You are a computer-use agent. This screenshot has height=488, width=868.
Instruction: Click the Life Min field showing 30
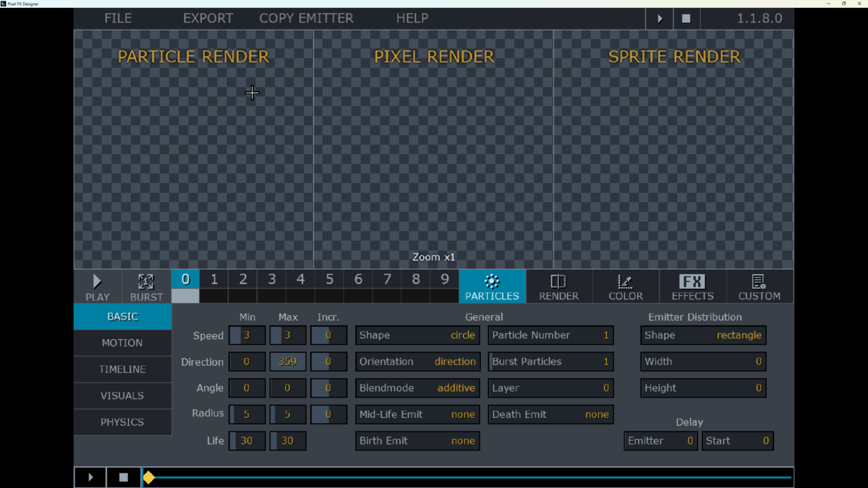(x=247, y=441)
